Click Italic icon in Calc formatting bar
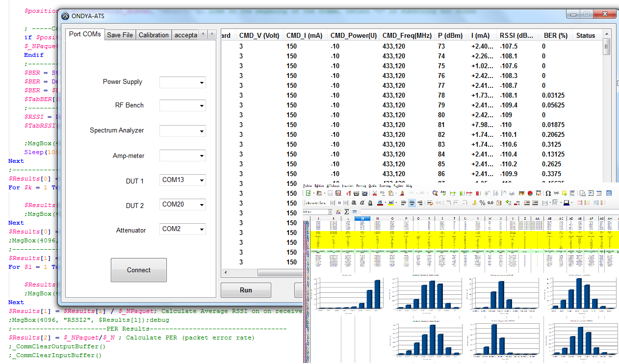The image size is (619, 364). [x=362, y=203]
